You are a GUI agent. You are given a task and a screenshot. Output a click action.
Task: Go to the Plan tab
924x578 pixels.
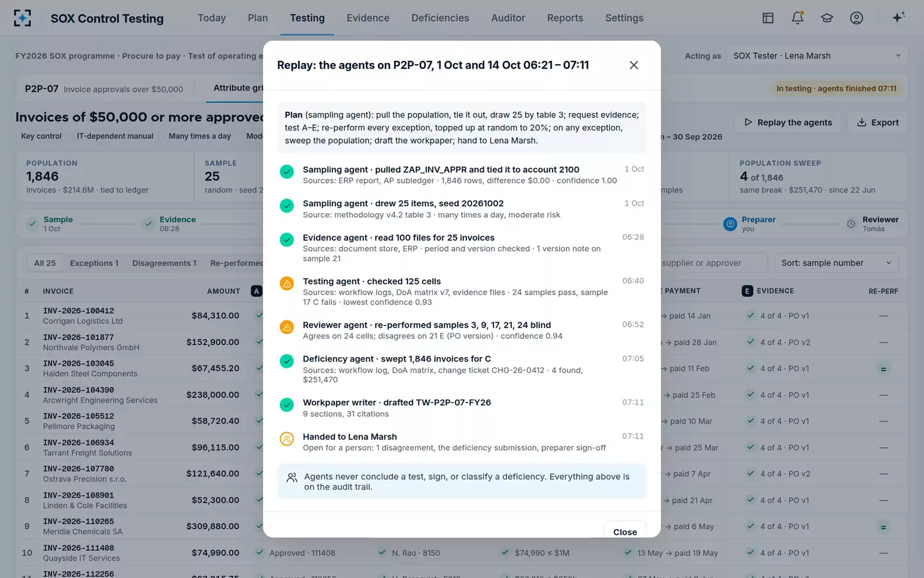[x=258, y=18]
